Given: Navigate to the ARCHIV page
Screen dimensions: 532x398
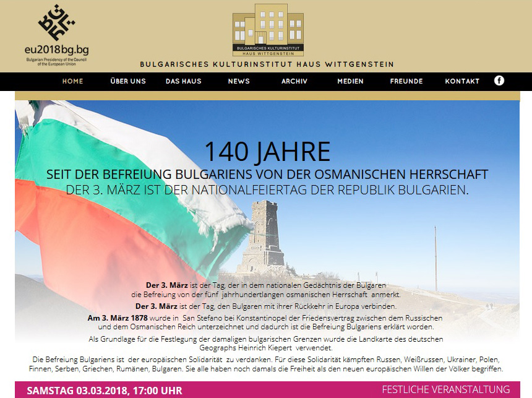Looking at the screenshot, I should click(294, 81).
